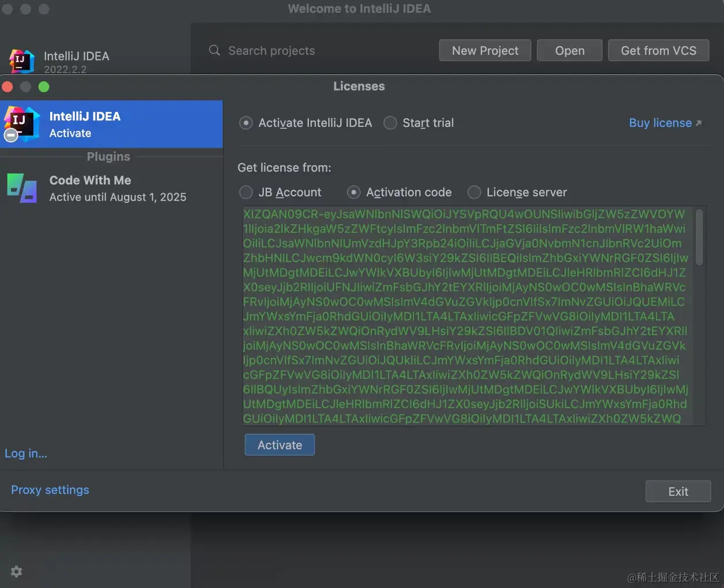Click the Activate button
Image resolution: width=724 pixels, height=588 pixels.
280,444
